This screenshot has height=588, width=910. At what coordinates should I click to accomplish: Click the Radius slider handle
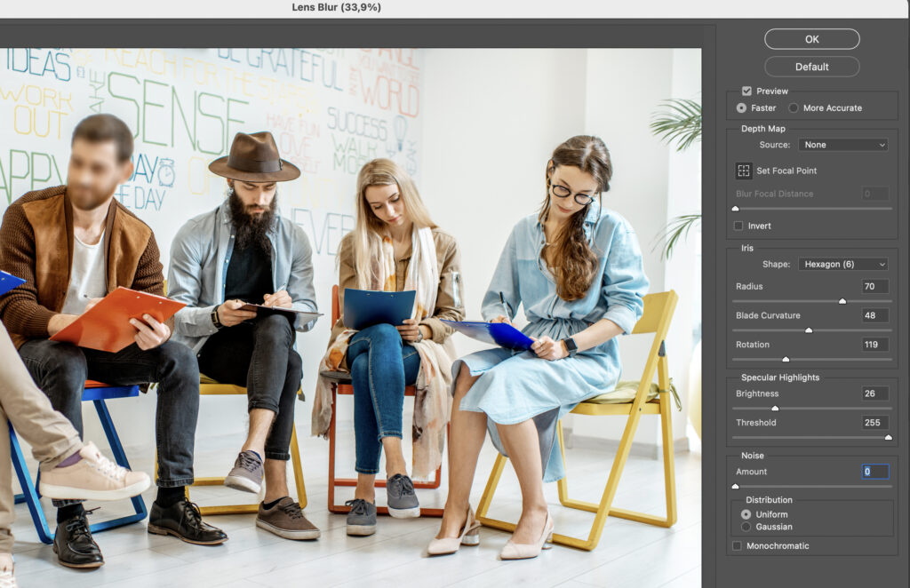pyautogui.click(x=842, y=301)
